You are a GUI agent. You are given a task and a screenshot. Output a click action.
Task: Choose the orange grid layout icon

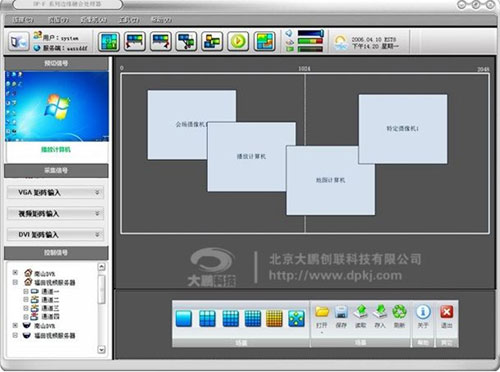(x=274, y=318)
